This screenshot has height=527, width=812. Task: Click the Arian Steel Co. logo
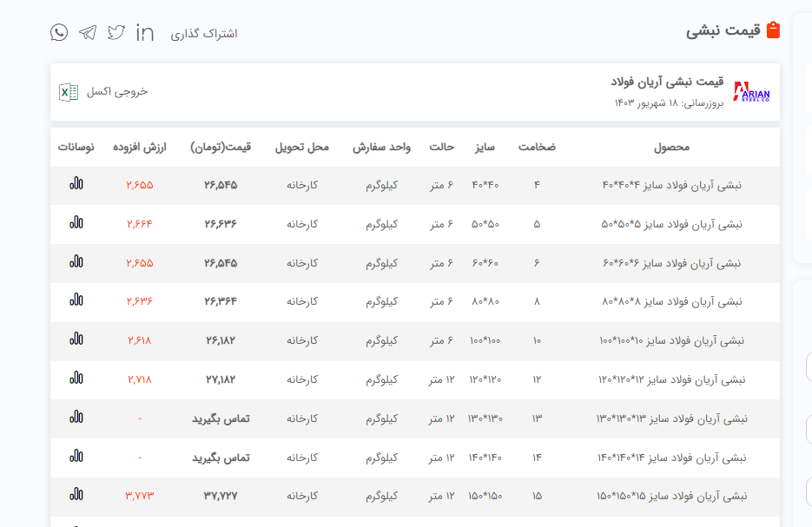pos(751,92)
